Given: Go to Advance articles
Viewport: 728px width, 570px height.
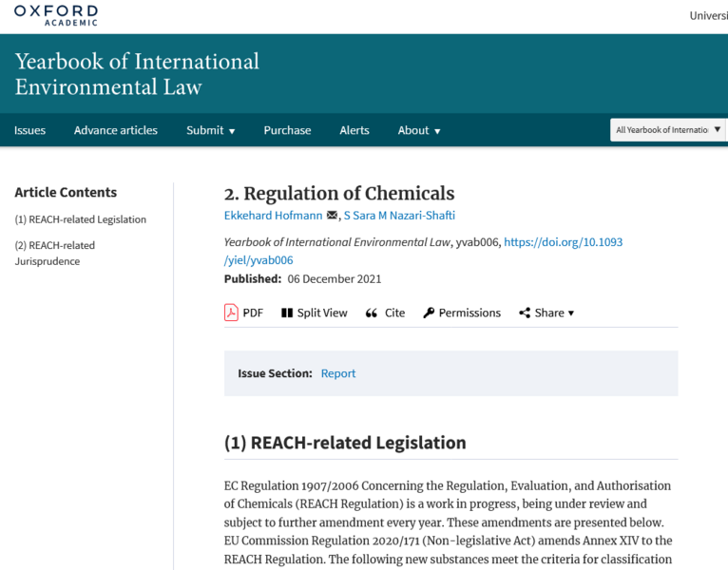Looking at the screenshot, I should tap(116, 130).
